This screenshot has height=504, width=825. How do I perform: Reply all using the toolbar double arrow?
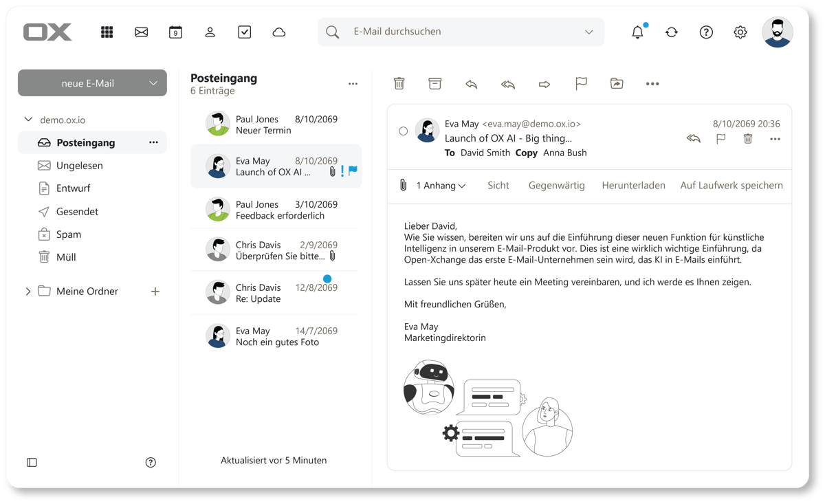pos(508,84)
